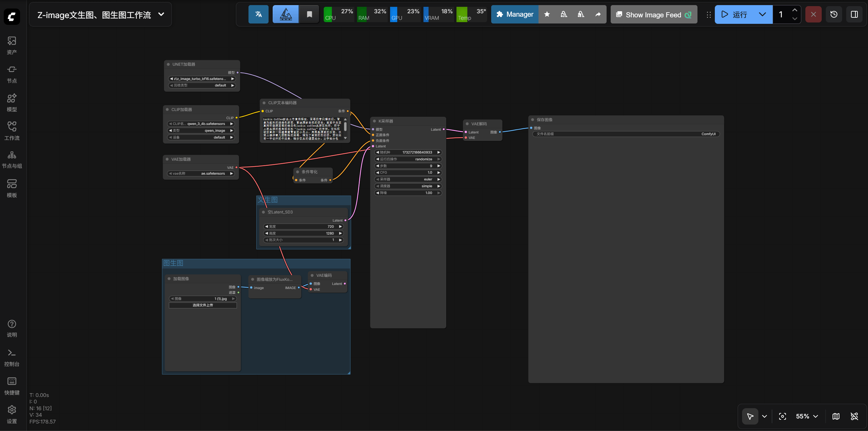Toggle the Show Image Feed button
868x431 pixels.
[654, 14]
